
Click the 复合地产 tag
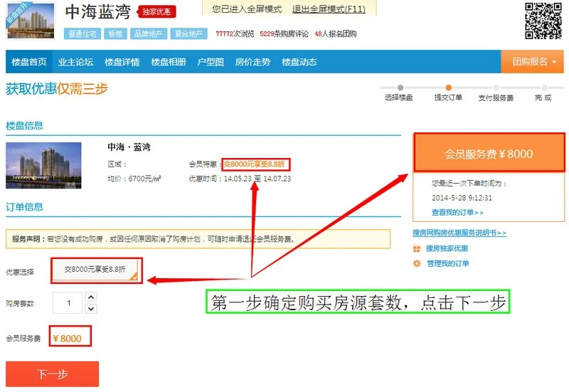tap(188, 33)
